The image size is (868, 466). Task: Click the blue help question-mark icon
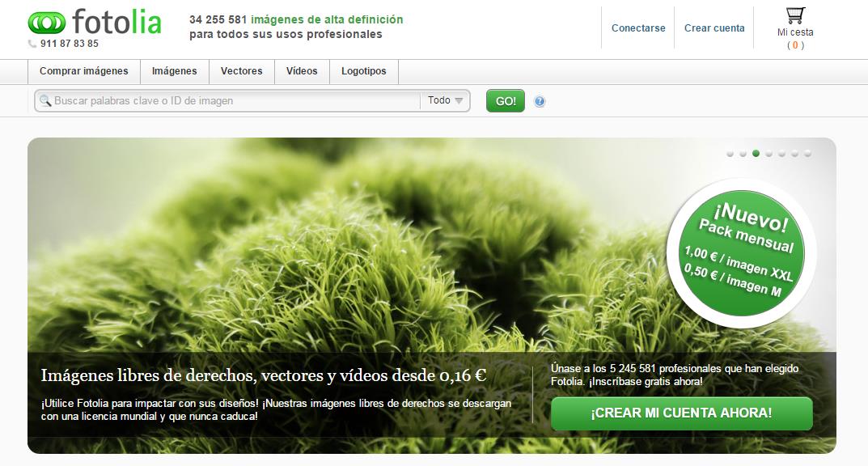(540, 101)
